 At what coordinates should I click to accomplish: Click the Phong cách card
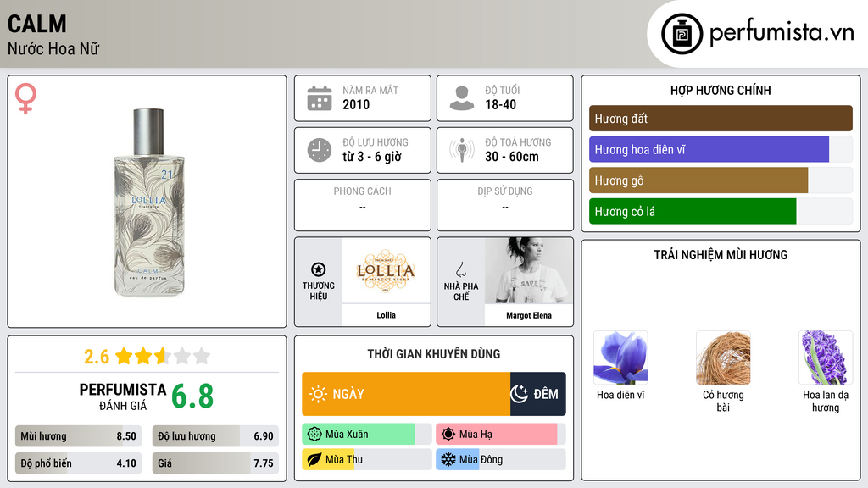(363, 205)
